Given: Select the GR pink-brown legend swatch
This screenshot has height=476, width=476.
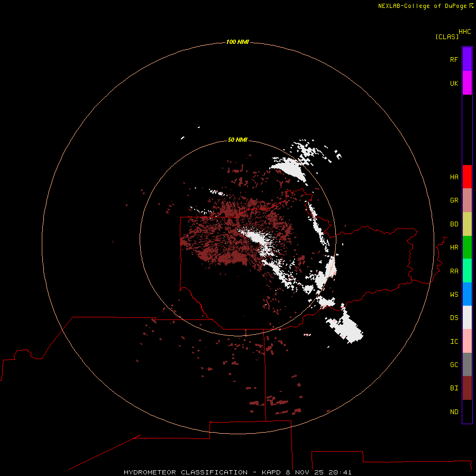Looking at the screenshot, I should 467,200.
